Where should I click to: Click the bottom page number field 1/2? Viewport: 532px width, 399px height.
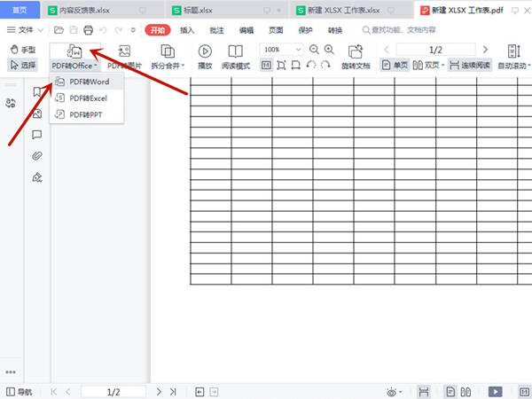pyautogui.click(x=113, y=392)
